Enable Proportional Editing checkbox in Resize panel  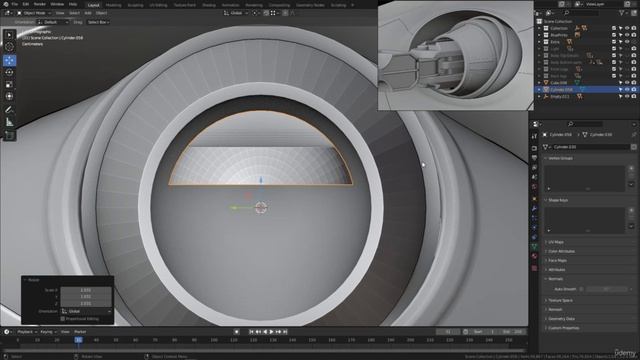pos(62,318)
